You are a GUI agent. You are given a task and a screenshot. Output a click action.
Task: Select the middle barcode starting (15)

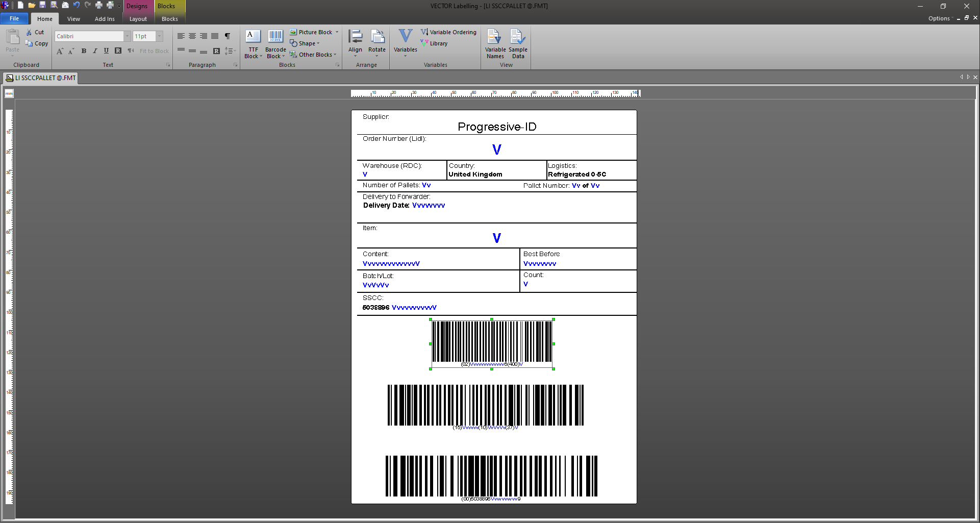pyautogui.click(x=486, y=407)
